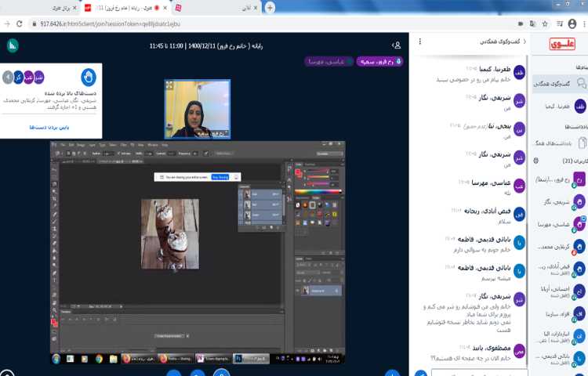588x376 pixels.
Task: Open the shared notes document icon
Action: (x=582, y=143)
